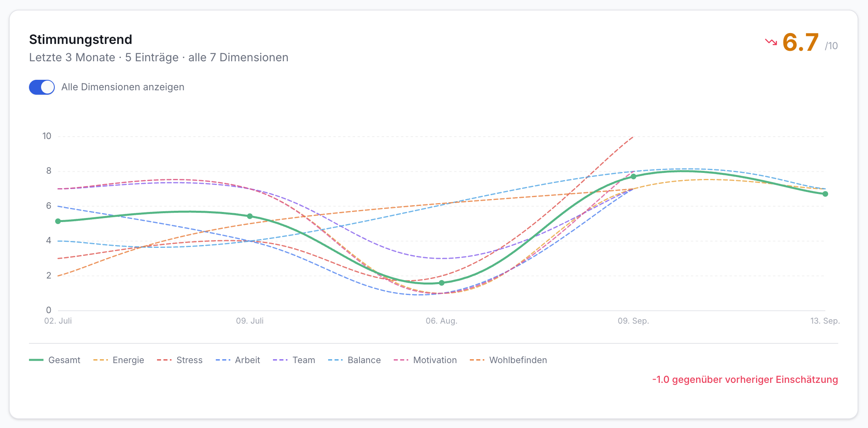Toggle the Balance legend item

[354, 360]
